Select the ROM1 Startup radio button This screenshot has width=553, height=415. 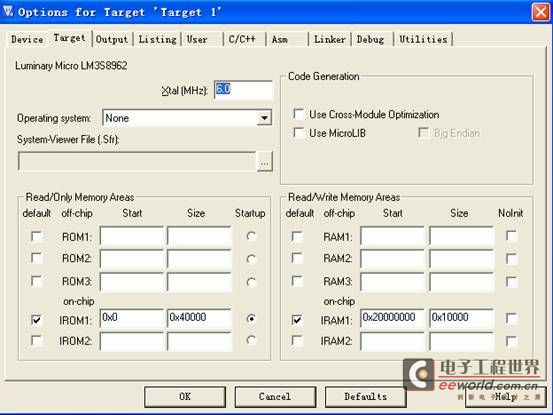click(x=251, y=236)
